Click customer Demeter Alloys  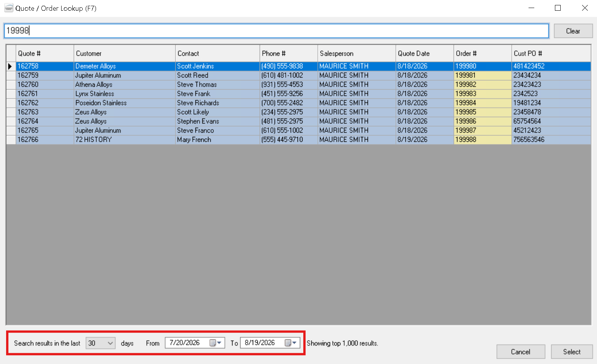[x=125, y=66]
